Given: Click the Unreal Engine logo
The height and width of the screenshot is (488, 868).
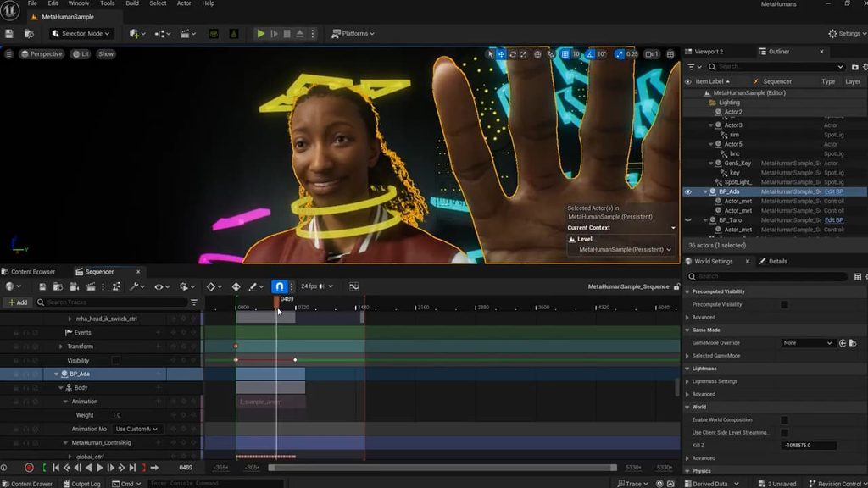Looking at the screenshot, I should [10, 10].
